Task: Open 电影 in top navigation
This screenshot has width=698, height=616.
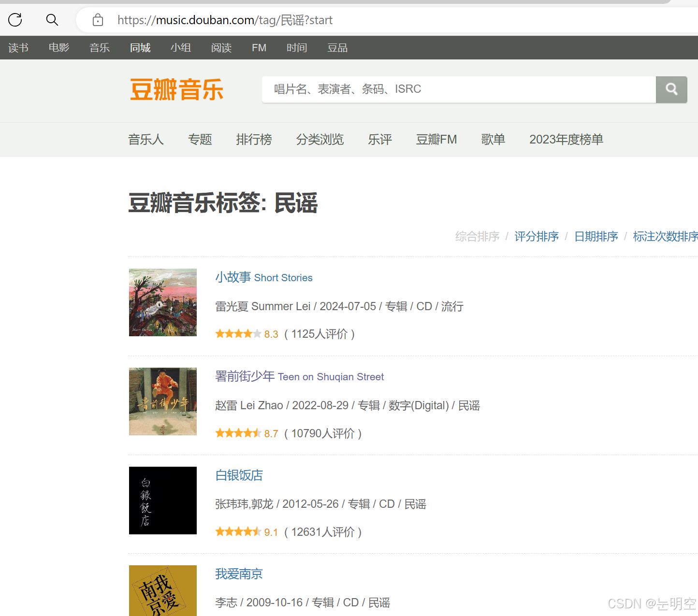Action: coord(59,48)
